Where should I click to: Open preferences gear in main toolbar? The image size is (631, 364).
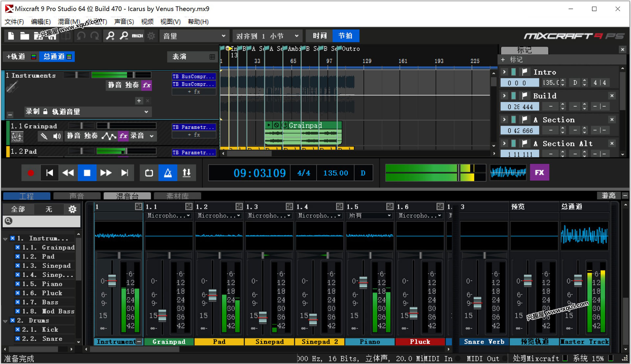coord(151,36)
